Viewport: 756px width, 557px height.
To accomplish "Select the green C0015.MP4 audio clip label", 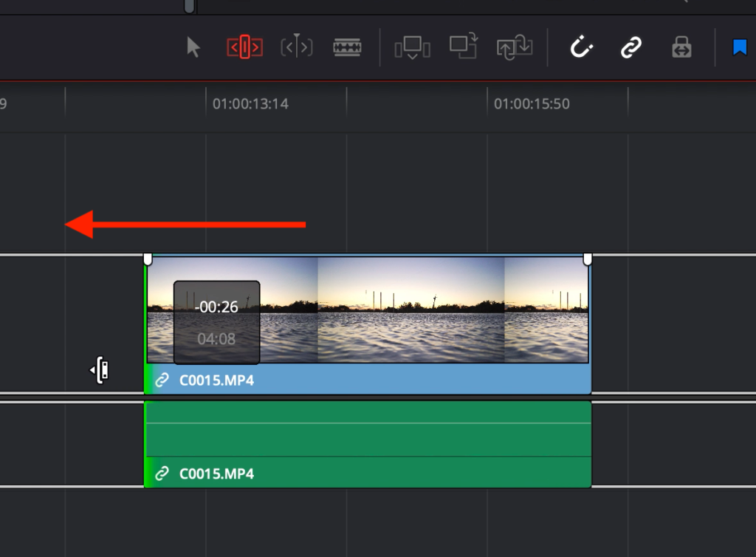I will tap(216, 474).
